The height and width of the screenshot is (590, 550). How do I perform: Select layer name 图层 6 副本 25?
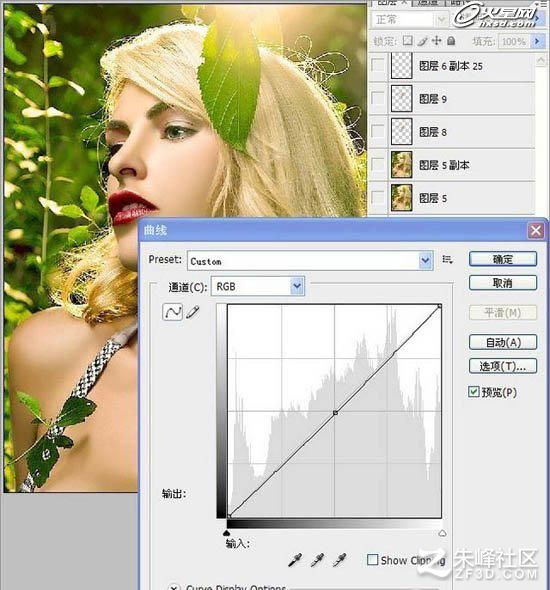(451, 66)
